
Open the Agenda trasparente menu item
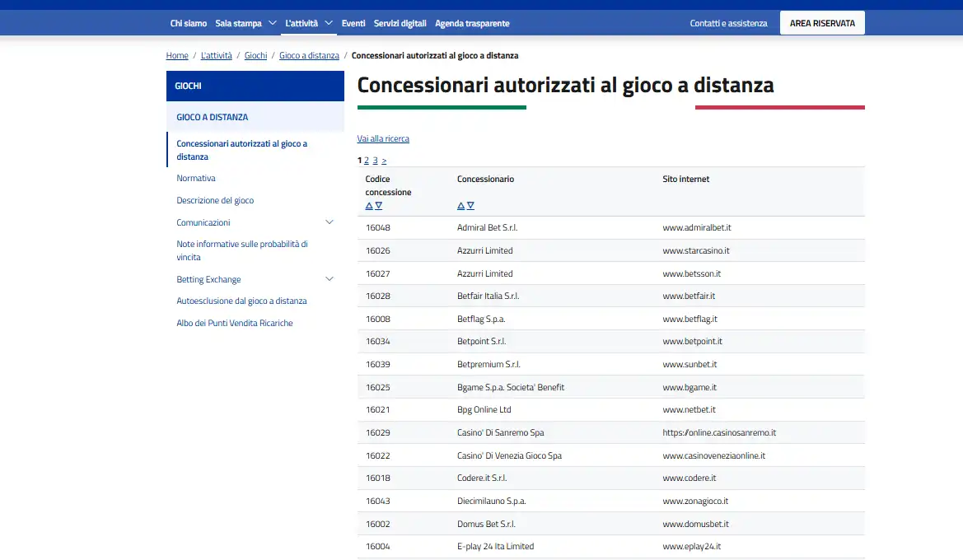pyautogui.click(x=472, y=23)
